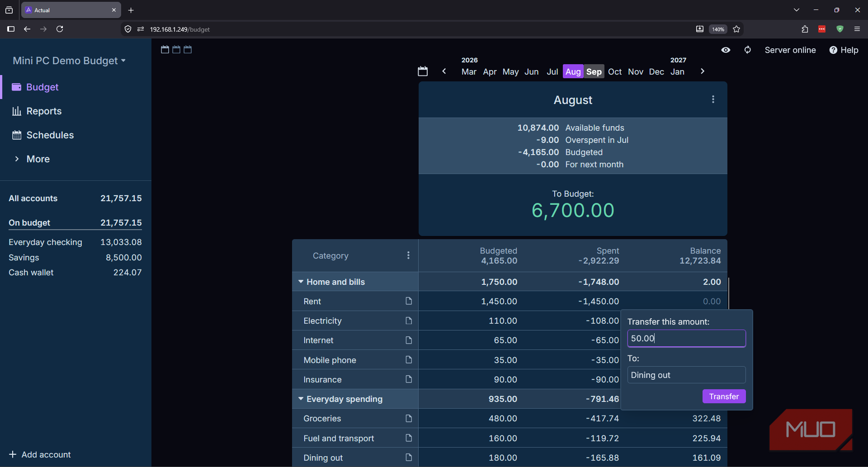Go to next months arrow
This screenshot has height=467, width=868.
[702, 71]
